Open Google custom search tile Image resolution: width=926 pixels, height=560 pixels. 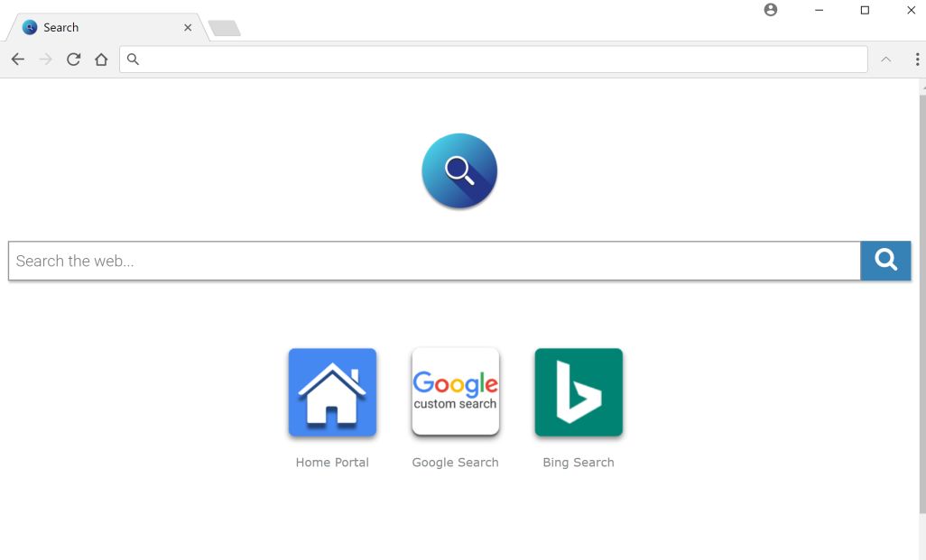point(455,392)
